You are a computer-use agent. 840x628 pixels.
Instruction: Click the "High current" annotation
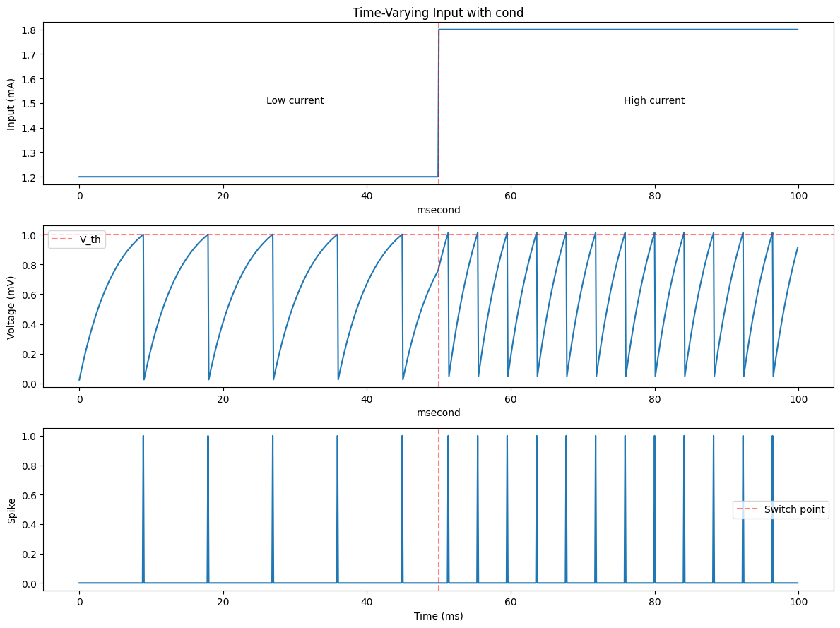(x=653, y=100)
